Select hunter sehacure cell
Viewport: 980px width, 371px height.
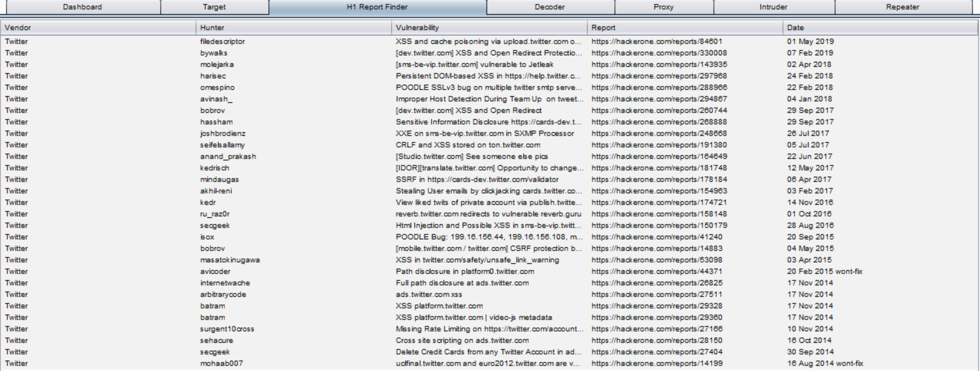[x=294, y=340]
